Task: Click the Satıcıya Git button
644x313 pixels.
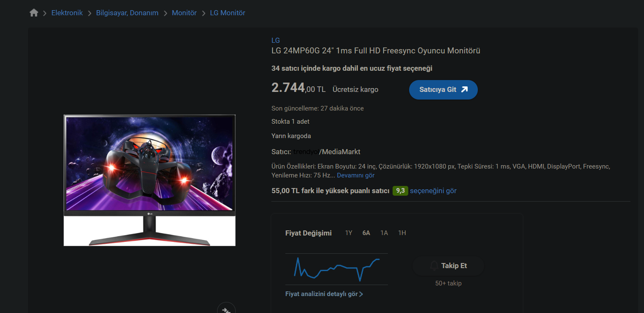Action: tap(443, 90)
